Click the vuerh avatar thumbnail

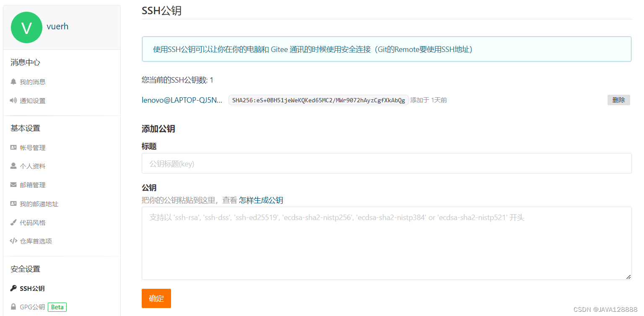pyautogui.click(x=26, y=27)
